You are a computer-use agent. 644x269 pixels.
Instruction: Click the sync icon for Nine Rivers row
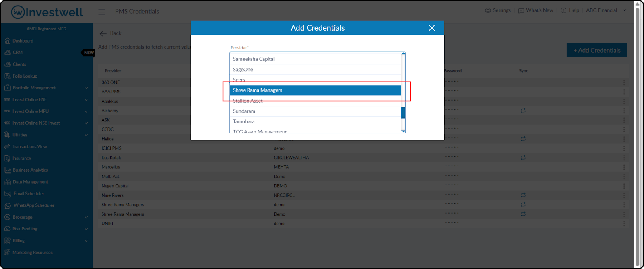point(523,195)
